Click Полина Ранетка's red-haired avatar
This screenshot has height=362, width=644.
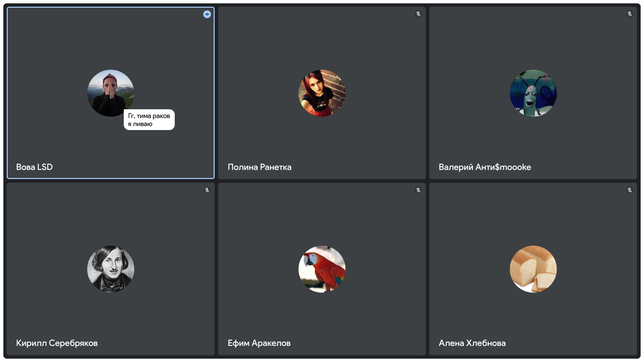[x=322, y=93]
